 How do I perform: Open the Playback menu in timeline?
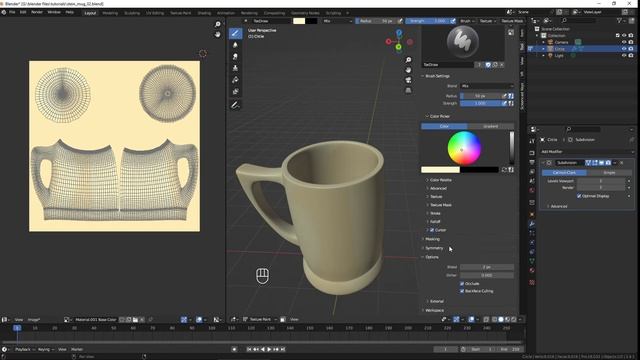(x=23, y=349)
